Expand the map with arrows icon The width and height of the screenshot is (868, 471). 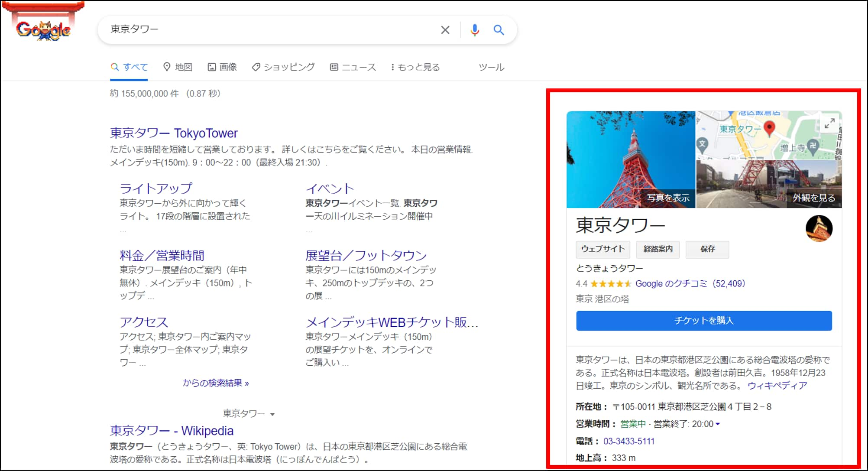pos(829,123)
